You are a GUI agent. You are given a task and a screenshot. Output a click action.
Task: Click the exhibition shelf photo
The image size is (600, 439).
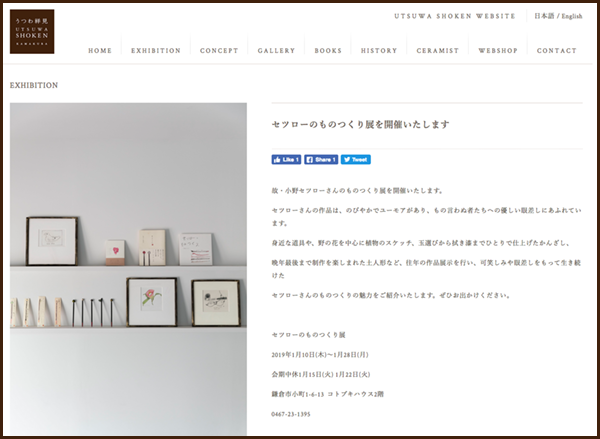point(128,269)
